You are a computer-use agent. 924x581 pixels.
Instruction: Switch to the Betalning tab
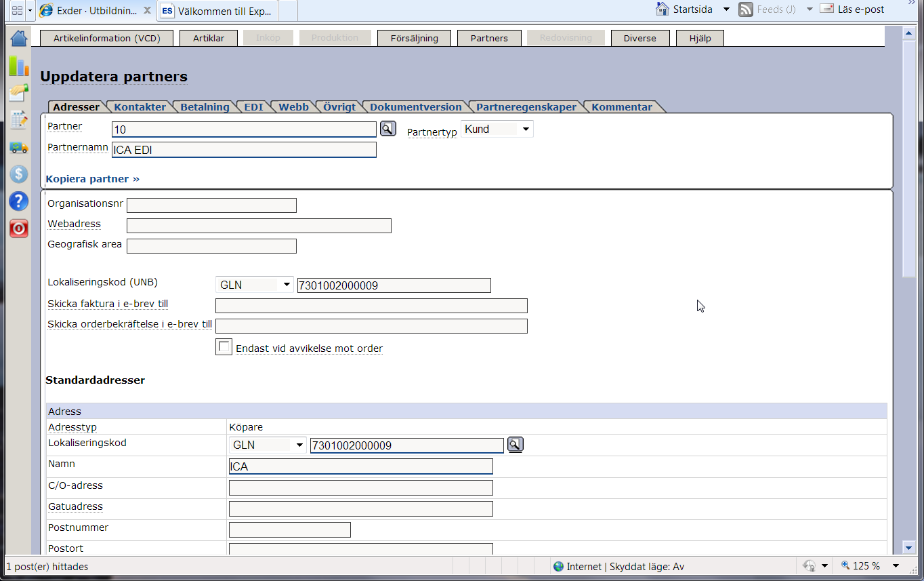point(205,106)
